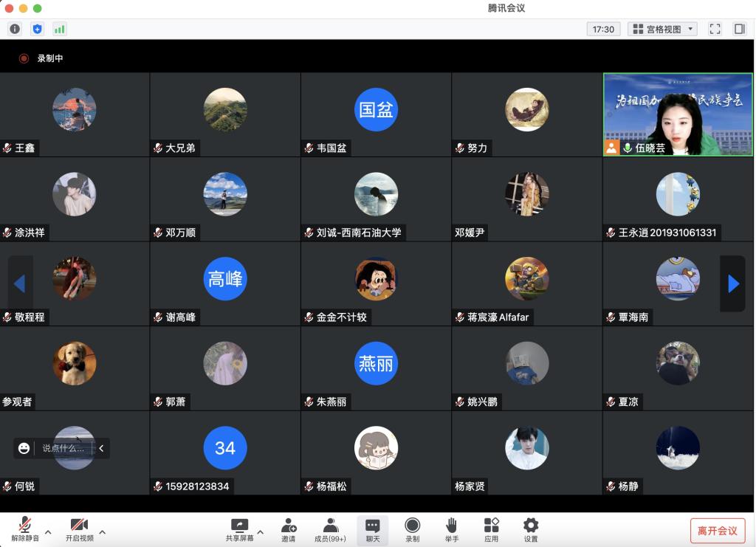Start recording with 录制 button
756x547 pixels.
pos(412,529)
